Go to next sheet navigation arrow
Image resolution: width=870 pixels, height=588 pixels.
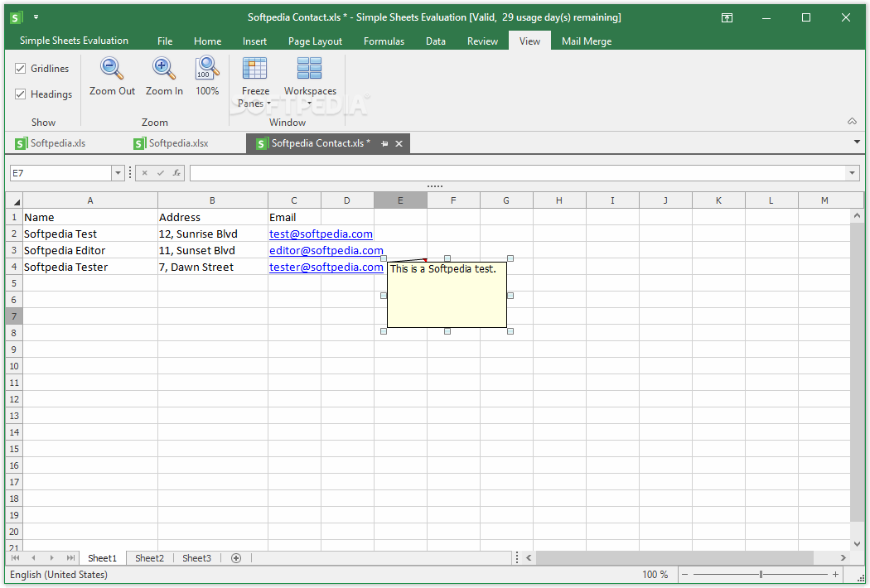coord(51,557)
